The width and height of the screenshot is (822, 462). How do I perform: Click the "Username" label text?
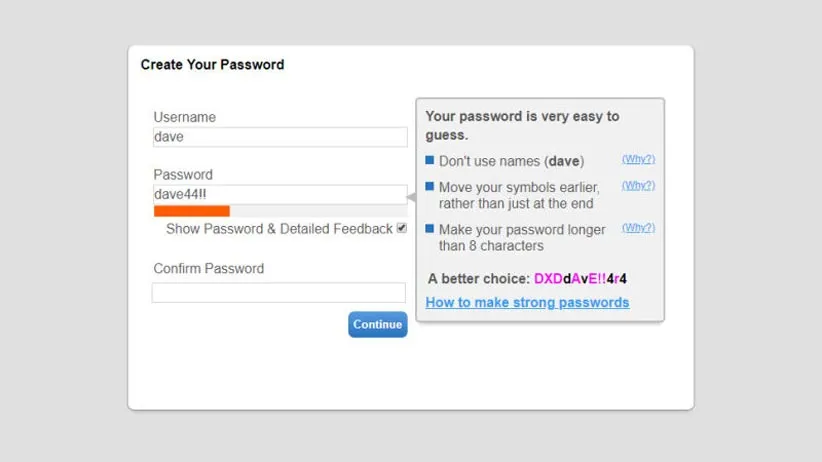184,117
